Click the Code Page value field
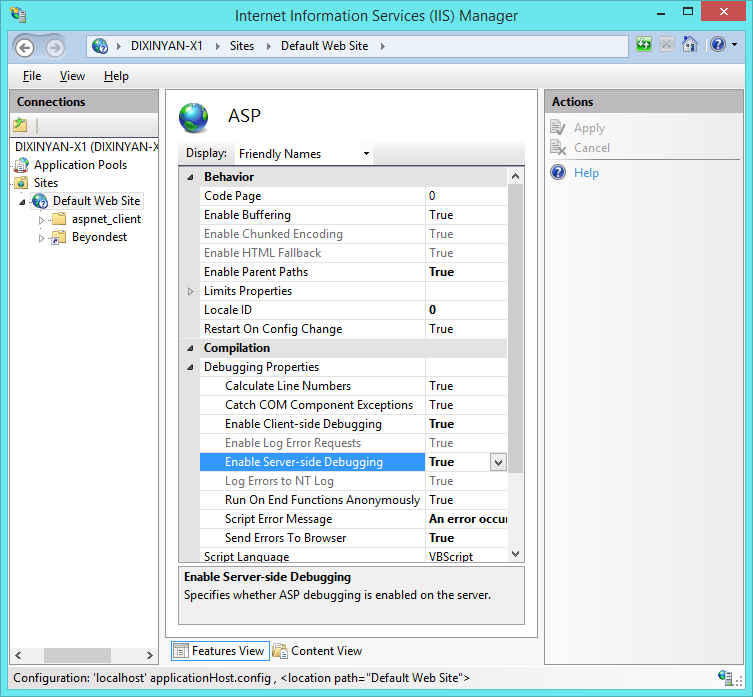This screenshot has height=697, width=753. coord(466,196)
